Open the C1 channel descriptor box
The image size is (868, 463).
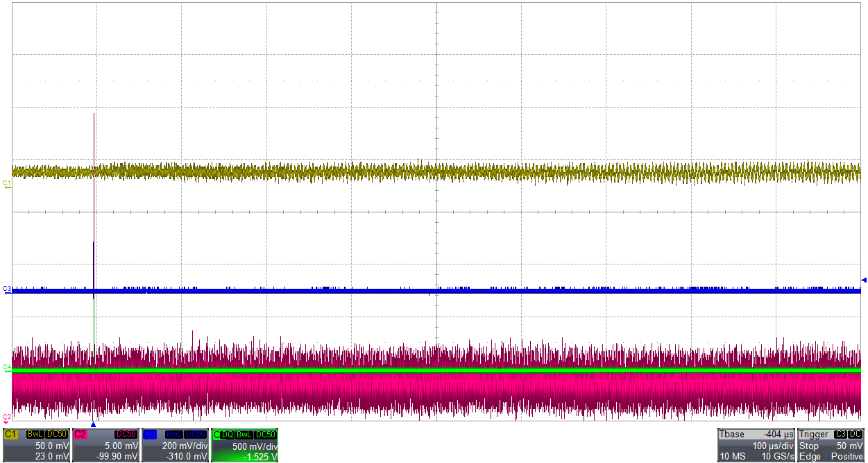[x=37, y=445]
